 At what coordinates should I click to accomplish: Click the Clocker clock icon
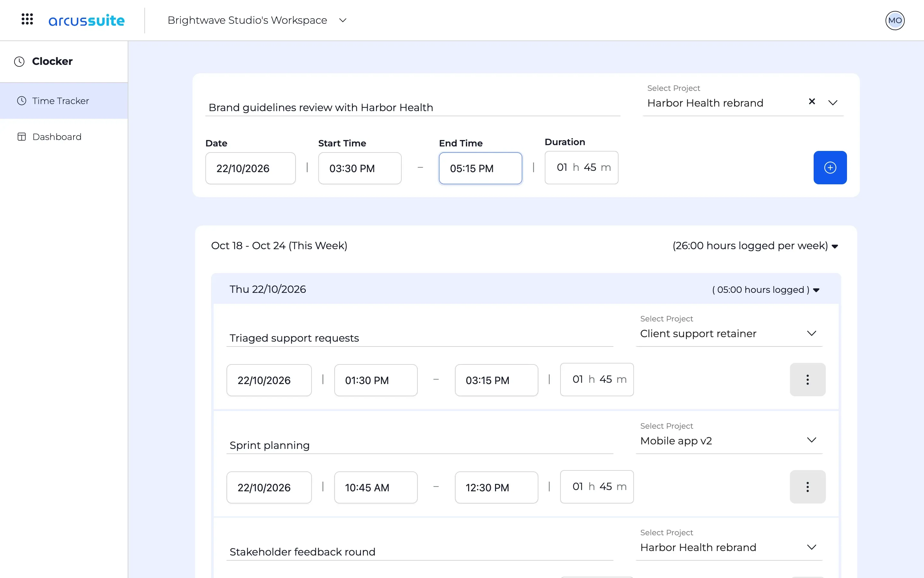(19, 62)
